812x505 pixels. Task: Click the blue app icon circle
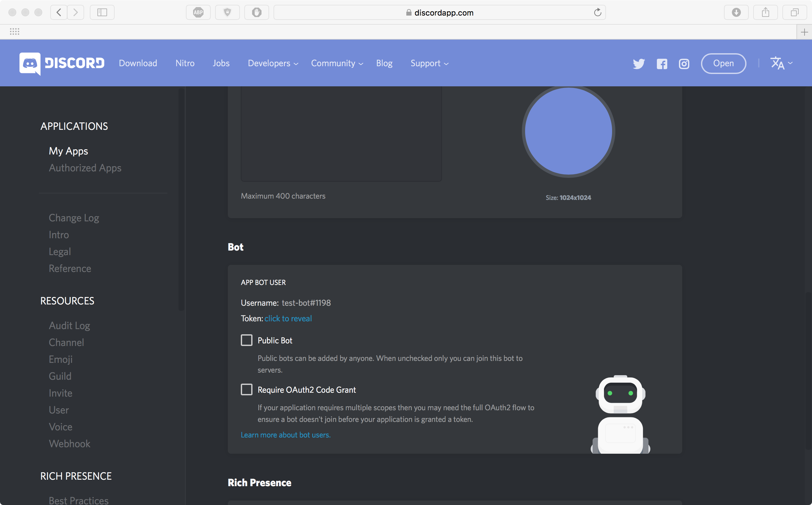[x=568, y=131]
